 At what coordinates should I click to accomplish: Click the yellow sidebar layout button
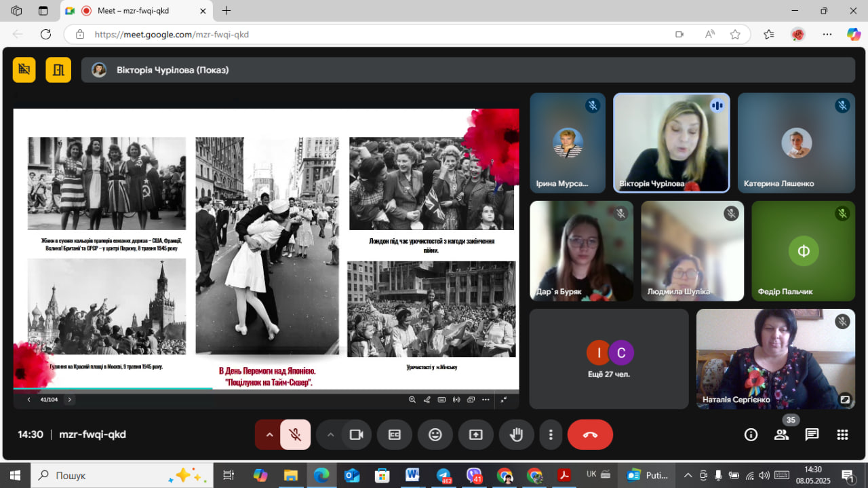58,70
